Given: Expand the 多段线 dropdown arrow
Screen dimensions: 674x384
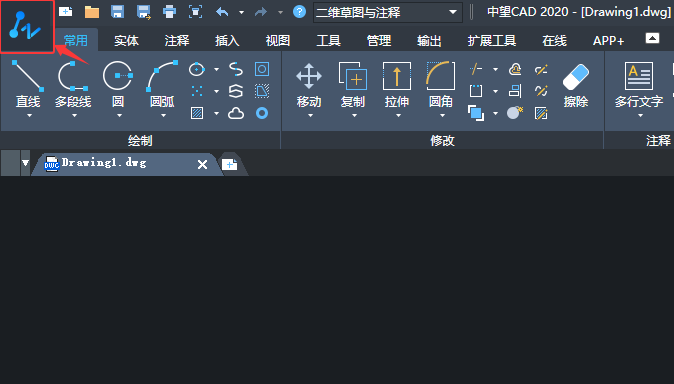Looking at the screenshot, I should tap(74, 116).
